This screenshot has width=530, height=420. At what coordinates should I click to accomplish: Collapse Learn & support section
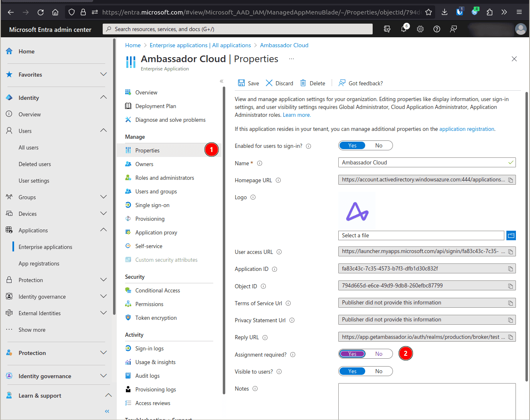(108, 395)
